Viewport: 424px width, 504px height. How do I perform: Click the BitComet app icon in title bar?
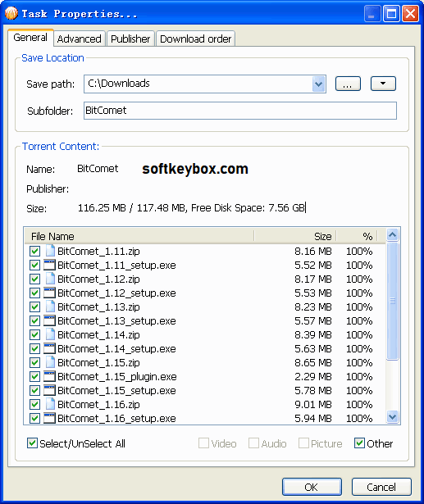pos(11,13)
